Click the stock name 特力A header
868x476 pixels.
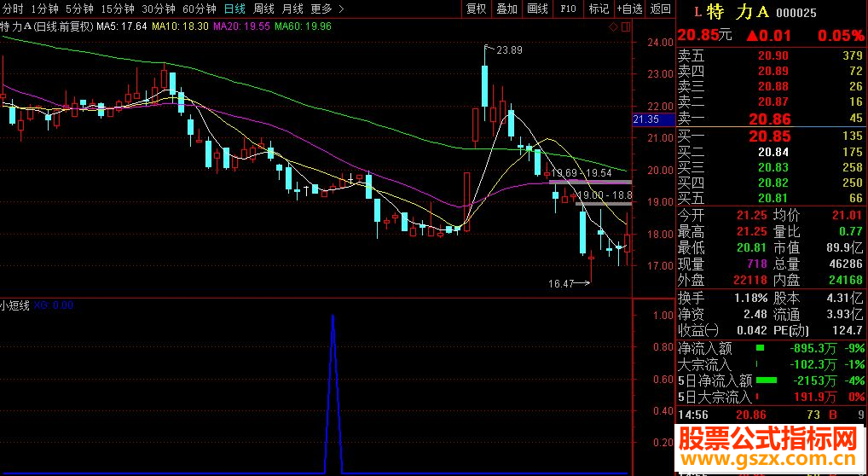(x=739, y=12)
